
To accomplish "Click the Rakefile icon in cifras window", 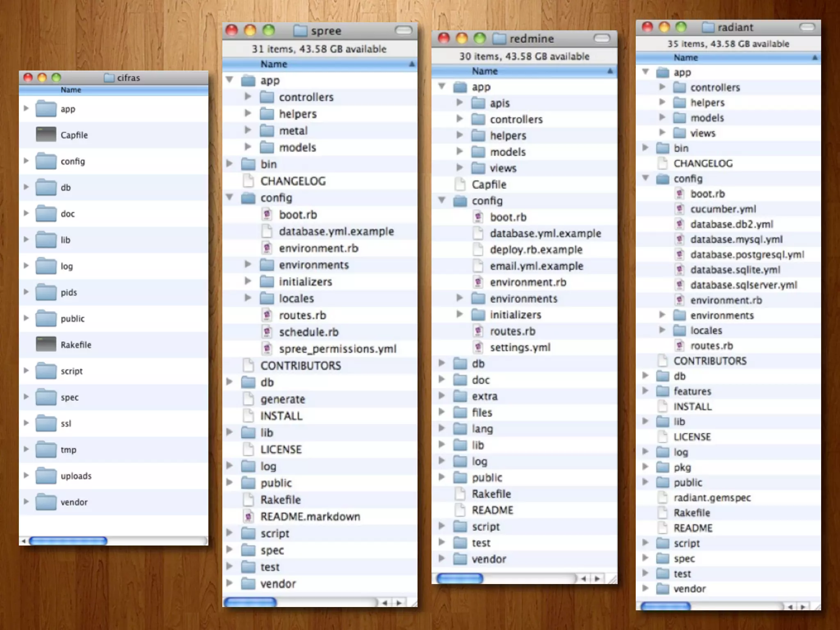I will pos(46,345).
